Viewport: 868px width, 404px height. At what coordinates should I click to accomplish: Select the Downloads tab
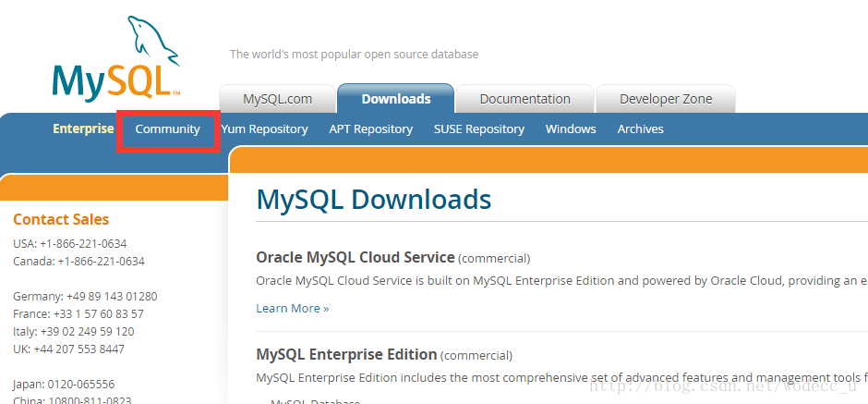click(396, 99)
